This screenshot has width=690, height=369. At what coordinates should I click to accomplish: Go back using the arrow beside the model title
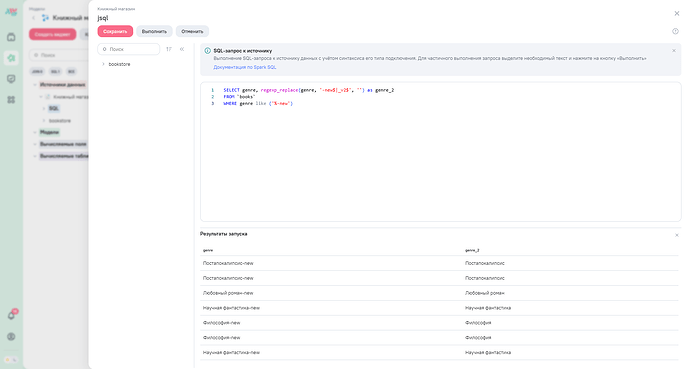click(33, 18)
